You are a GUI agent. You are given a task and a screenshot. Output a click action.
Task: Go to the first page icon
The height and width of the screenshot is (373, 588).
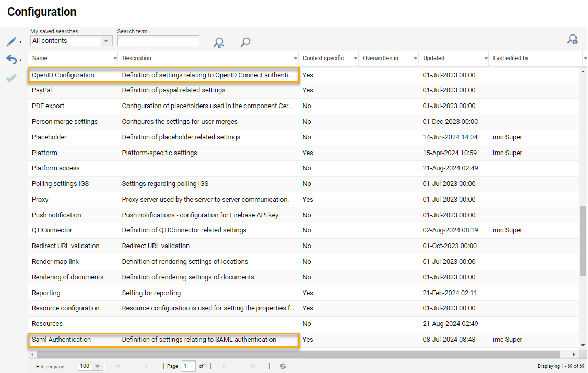click(117, 366)
